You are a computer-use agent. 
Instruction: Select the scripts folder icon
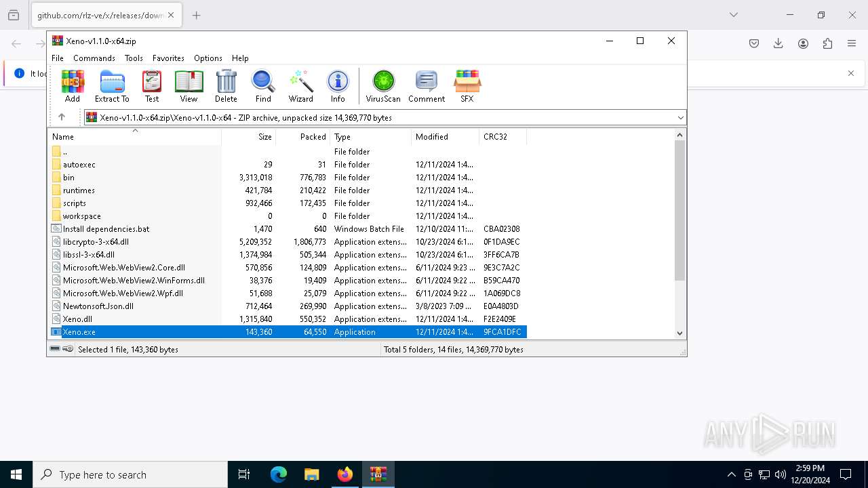(x=56, y=203)
